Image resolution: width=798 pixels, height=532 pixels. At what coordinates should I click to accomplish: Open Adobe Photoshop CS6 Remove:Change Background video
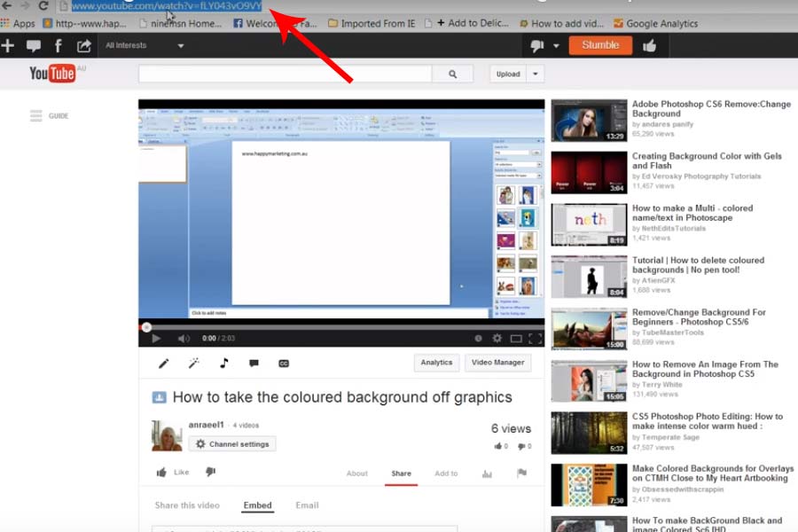(711, 108)
